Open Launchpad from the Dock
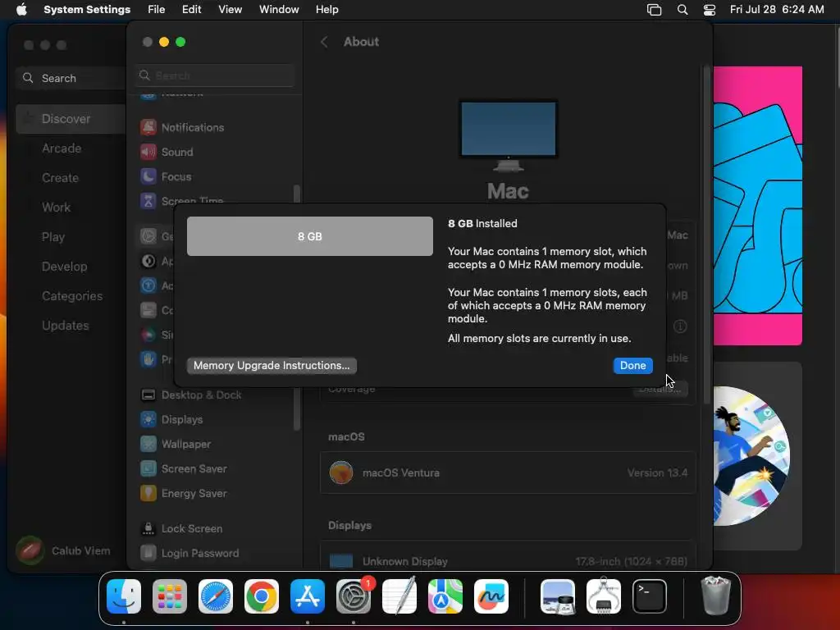The height and width of the screenshot is (630, 840). point(170,596)
